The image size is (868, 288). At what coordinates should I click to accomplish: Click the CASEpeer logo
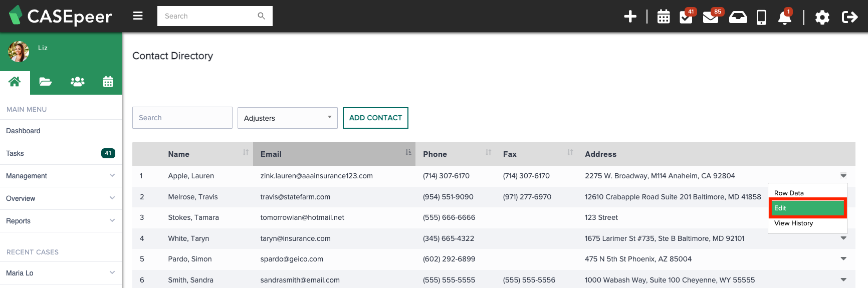(x=61, y=16)
